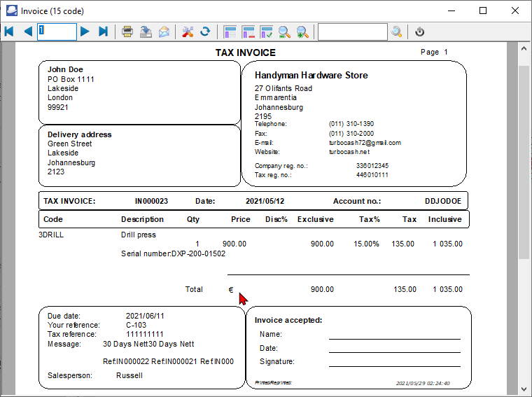Click the zoom in magnifier

pyautogui.click(x=302, y=32)
